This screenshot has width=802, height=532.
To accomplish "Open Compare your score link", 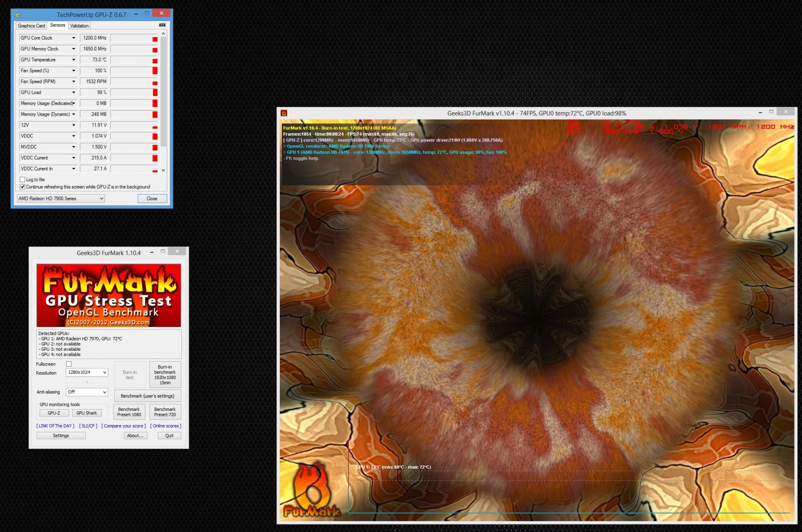I will click(124, 426).
